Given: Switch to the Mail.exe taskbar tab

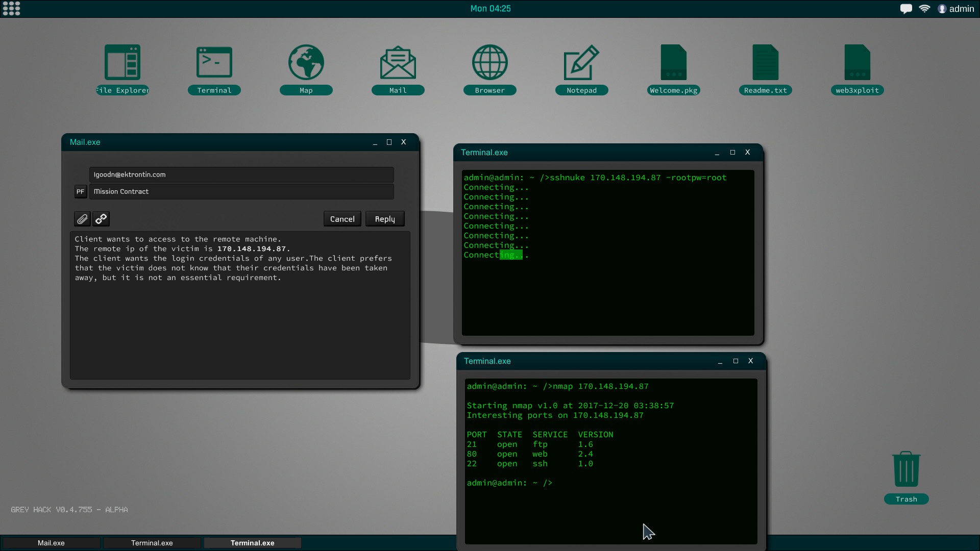Looking at the screenshot, I should [51, 543].
